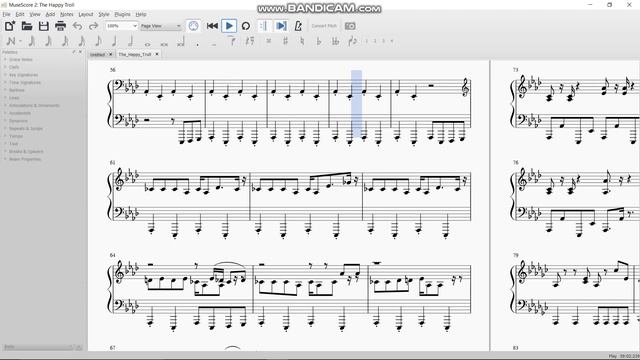Rewind playback to start
The image size is (640, 360).
click(212, 26)
